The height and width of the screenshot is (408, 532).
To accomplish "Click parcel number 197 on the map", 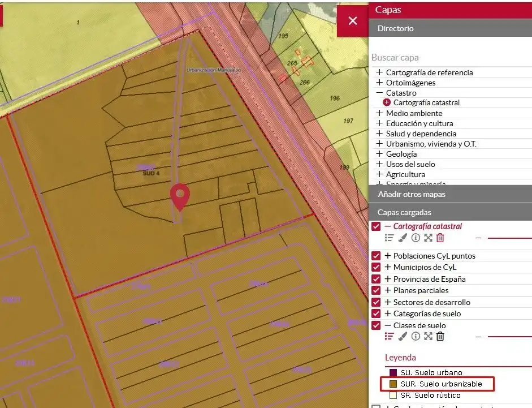I will click(x=348, y=121).
